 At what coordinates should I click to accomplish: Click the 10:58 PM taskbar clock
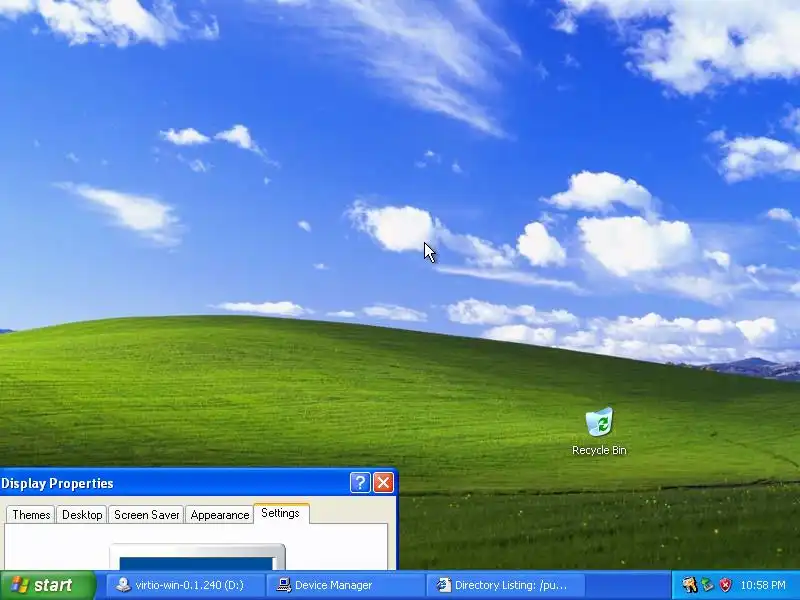(x=763, y=585)
